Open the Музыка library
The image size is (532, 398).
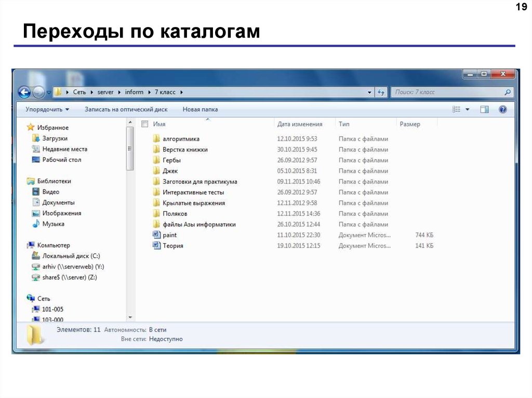53,224
